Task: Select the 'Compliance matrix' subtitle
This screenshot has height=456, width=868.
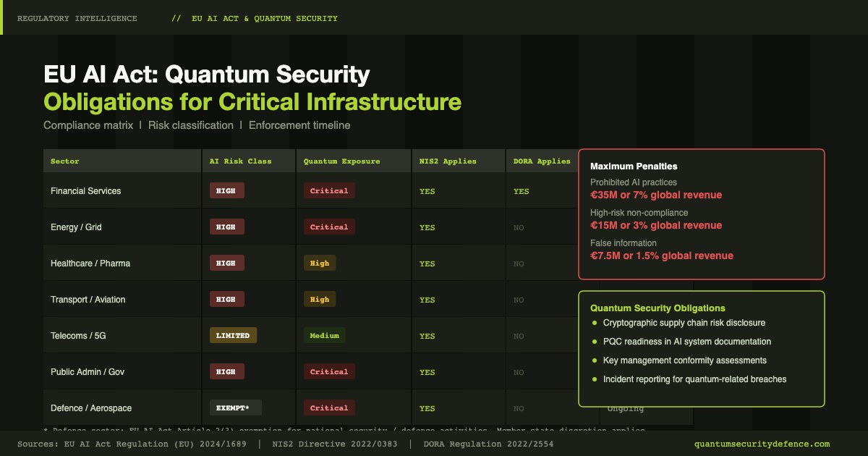Action: [x=88, y=125]
